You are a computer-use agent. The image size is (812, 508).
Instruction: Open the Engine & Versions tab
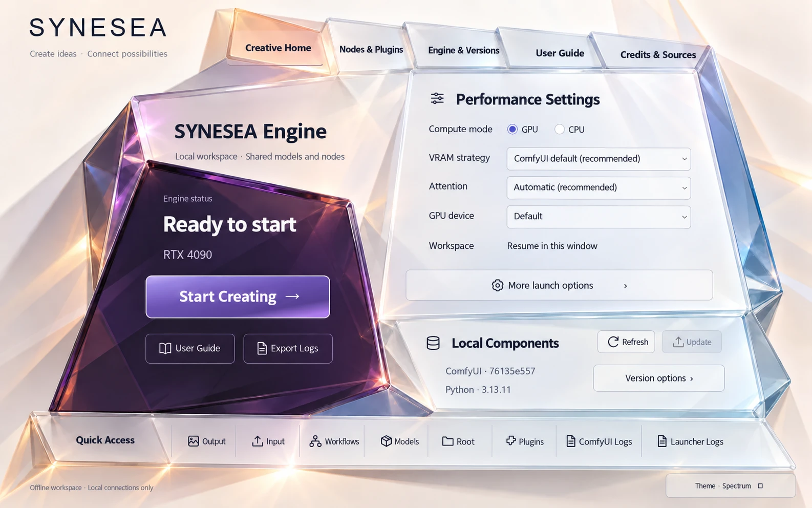pyautogui.click(x=463, y=50)
